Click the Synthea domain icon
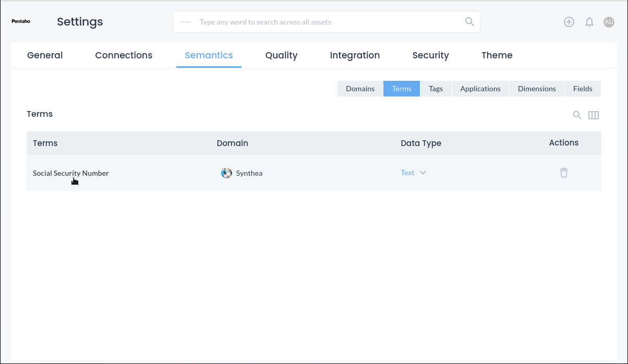 [x=226, y=173]
